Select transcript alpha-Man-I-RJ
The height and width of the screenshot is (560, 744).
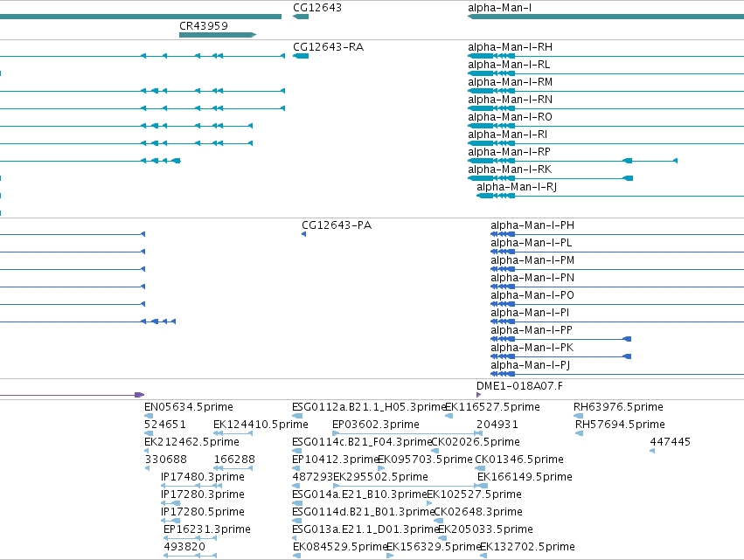point(517,187)
